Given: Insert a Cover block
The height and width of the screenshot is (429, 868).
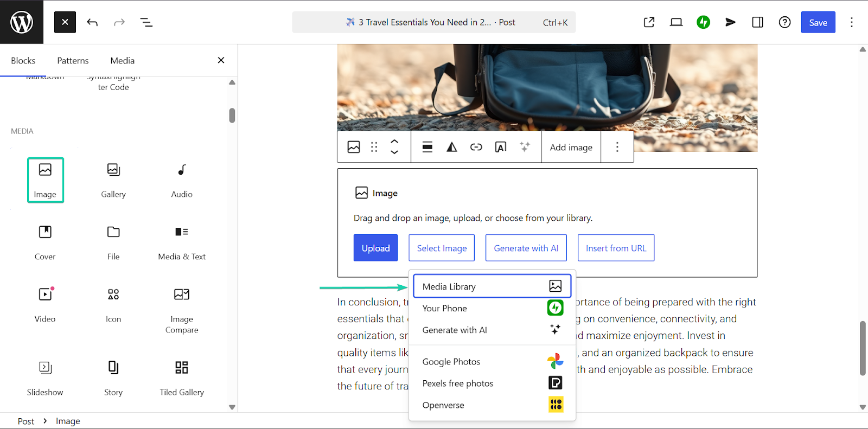Looking at the screenshot, I should 45,242.
